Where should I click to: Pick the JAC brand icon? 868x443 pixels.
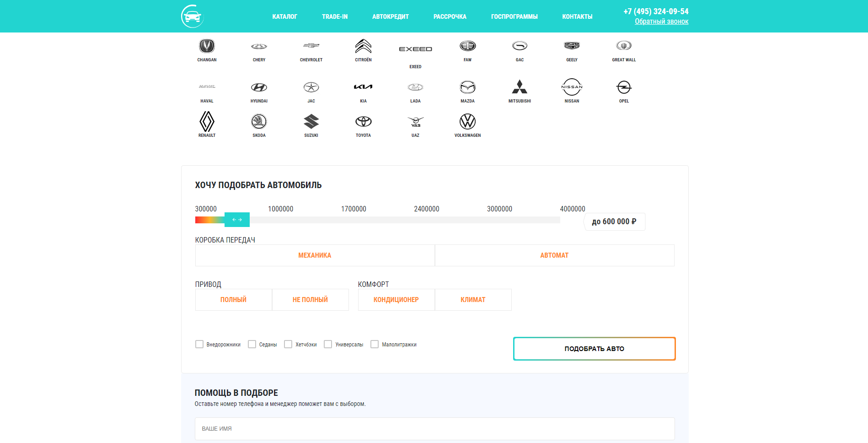pos(311,87)
